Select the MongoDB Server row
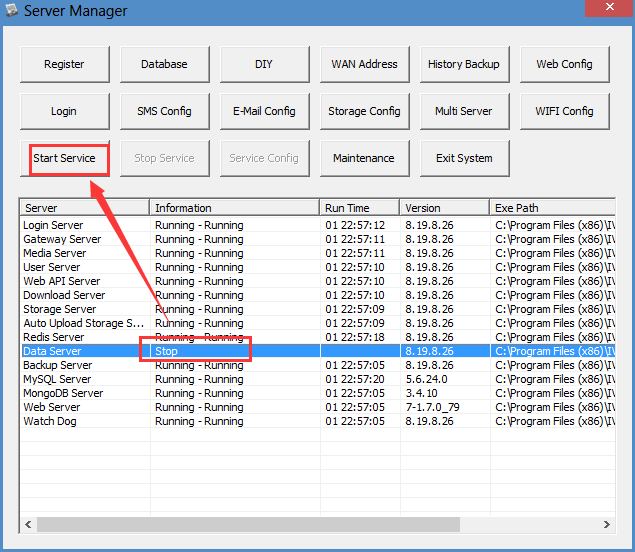 [318, 393]
